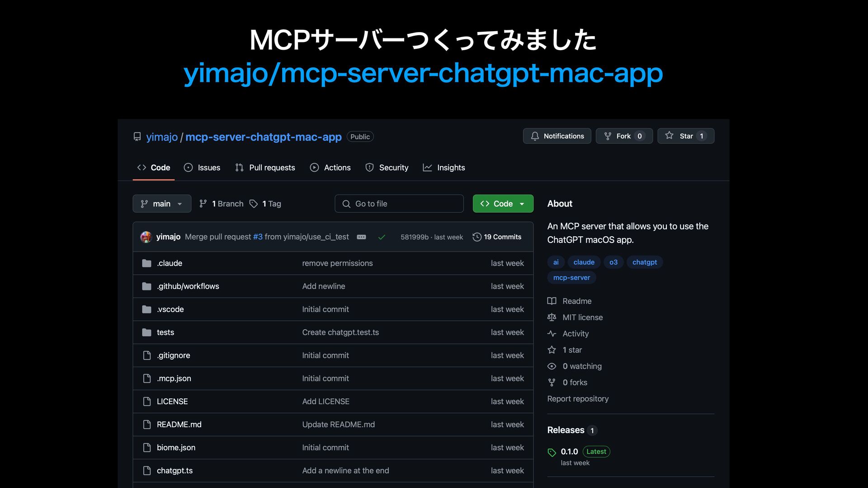
Task: Expand the green Code dropdown button
Action: (x=503, y=204)
